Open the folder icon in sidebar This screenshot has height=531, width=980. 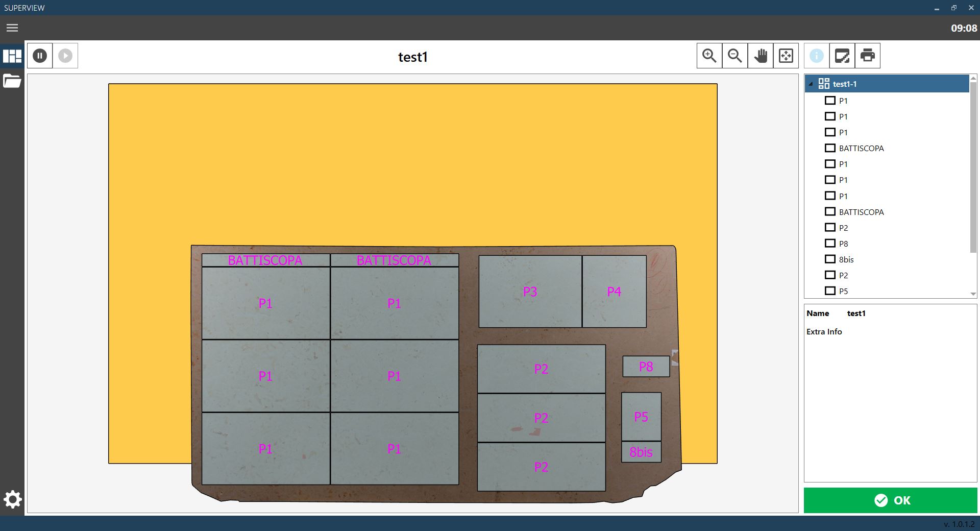(12, 81)
